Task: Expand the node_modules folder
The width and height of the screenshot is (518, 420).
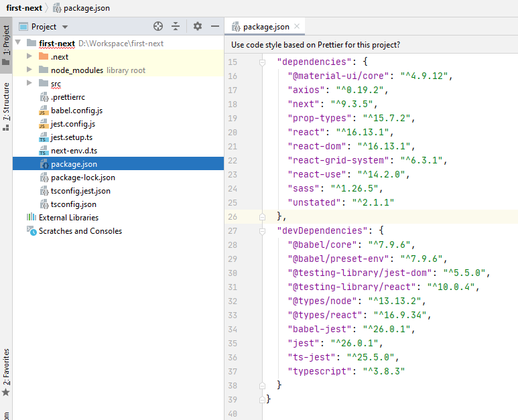Action: (29, 70)
